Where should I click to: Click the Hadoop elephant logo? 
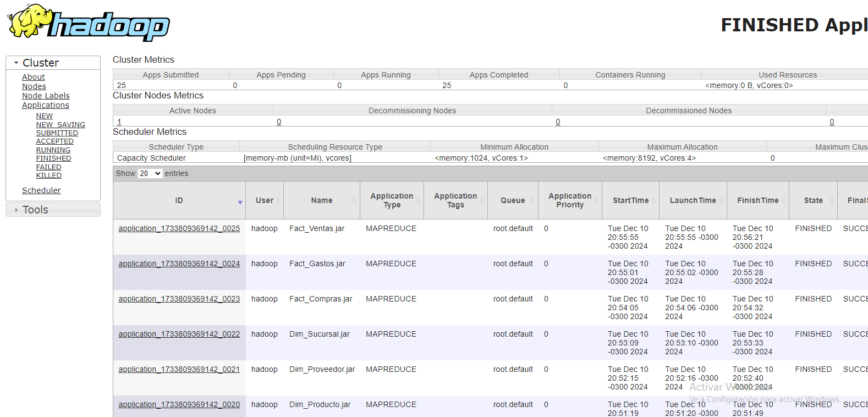[x=89, y=23]
